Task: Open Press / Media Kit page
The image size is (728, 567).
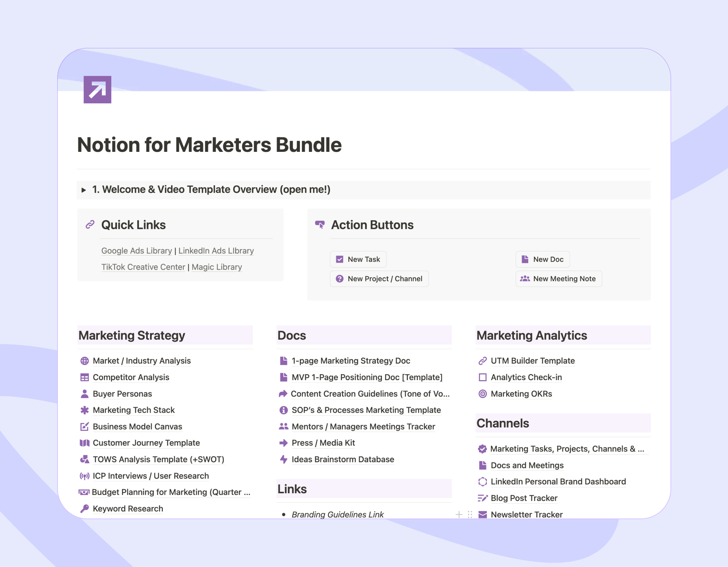Action: click(323, 443)
